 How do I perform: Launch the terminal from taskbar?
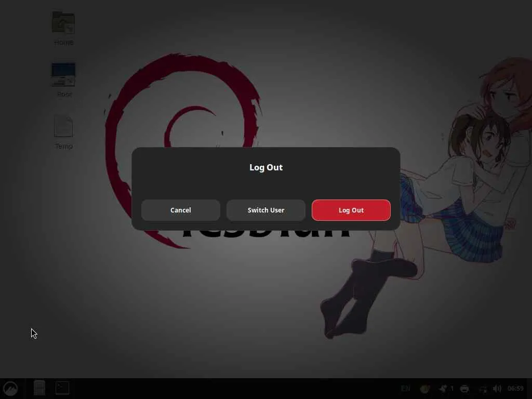63,388
